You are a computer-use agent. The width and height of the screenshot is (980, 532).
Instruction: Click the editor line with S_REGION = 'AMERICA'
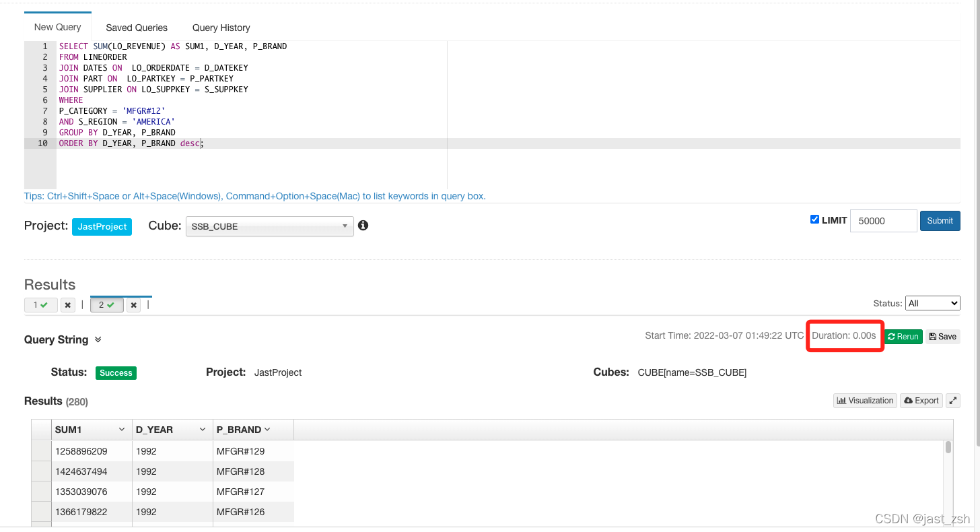click(x=116, y=122)
